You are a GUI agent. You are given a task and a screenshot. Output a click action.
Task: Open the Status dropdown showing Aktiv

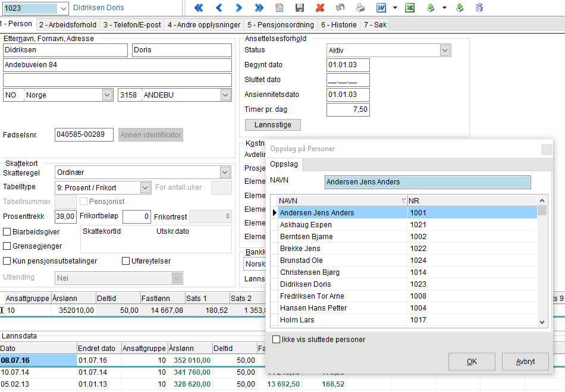point(445,51)
